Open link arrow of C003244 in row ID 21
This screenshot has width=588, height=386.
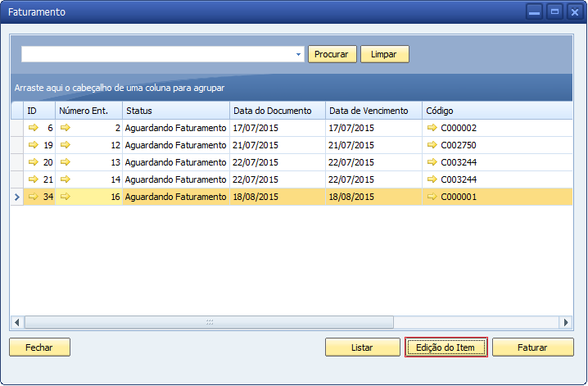[x=432, y=179]
